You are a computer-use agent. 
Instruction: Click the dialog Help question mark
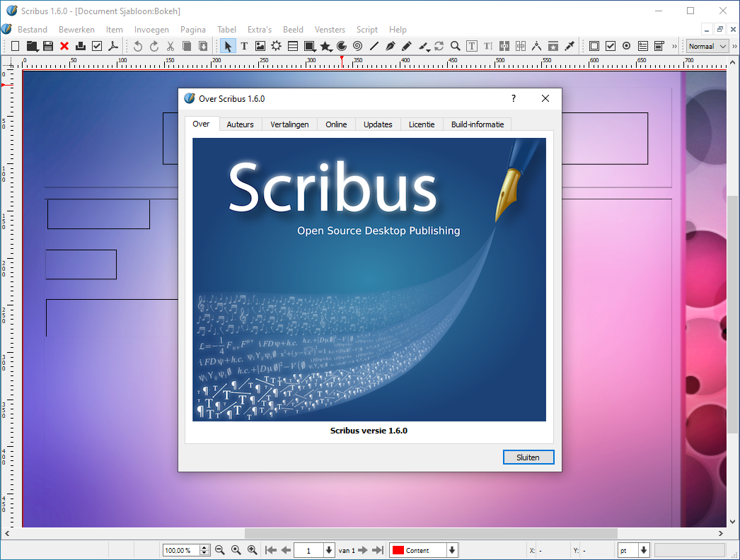513,98
